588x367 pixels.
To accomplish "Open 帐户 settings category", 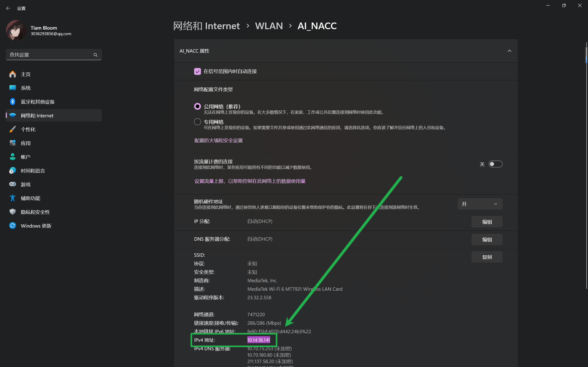I will tap(25, 157).
